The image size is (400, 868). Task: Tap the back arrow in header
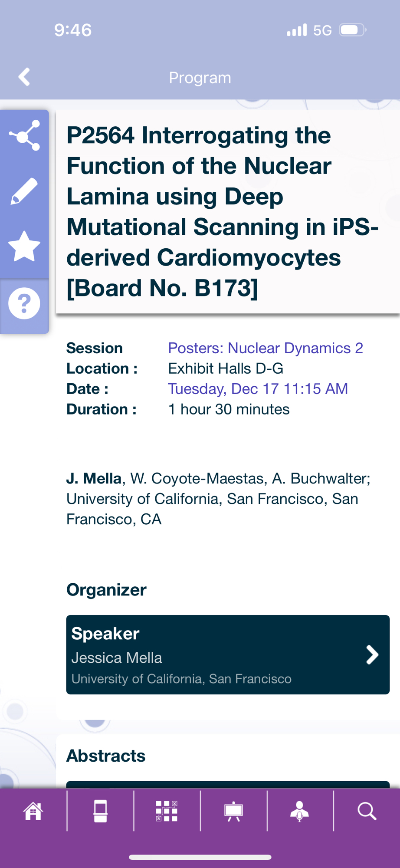[x=24, y=77]
